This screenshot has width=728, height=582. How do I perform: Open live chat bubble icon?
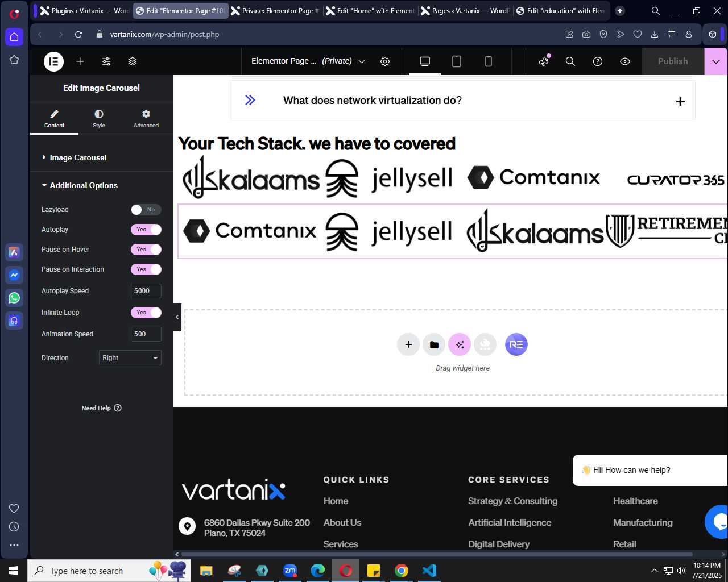(x=718, y=522)
